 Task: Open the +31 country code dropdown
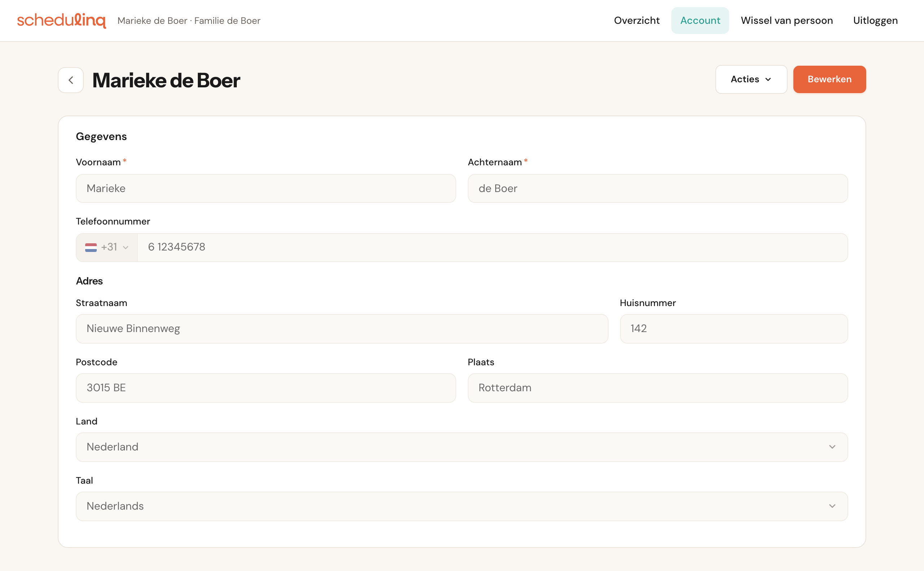click(107, 247)
